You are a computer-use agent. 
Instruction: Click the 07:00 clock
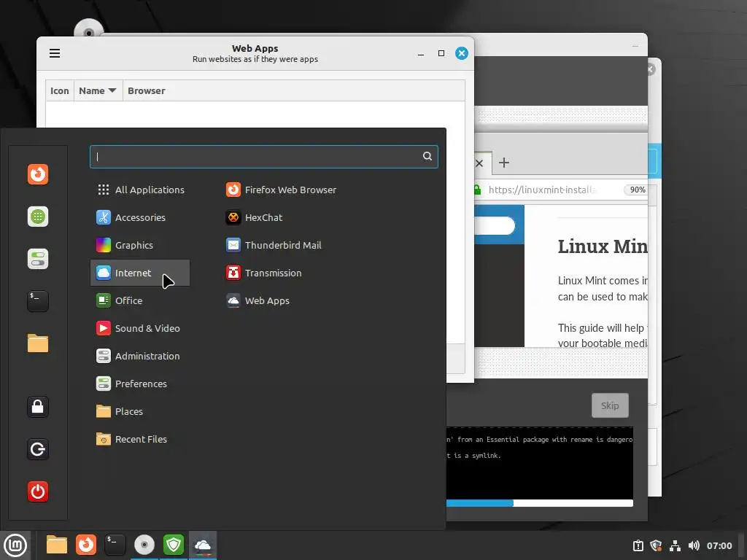[719, 545]
